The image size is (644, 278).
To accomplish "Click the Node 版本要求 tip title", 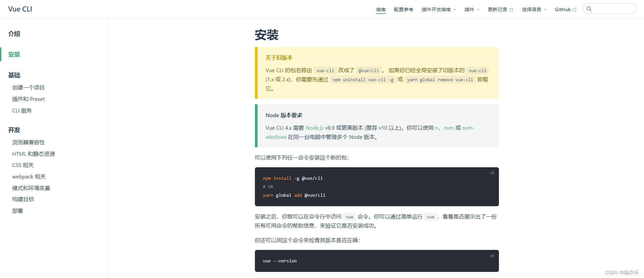I will click(x=284, y=115).
